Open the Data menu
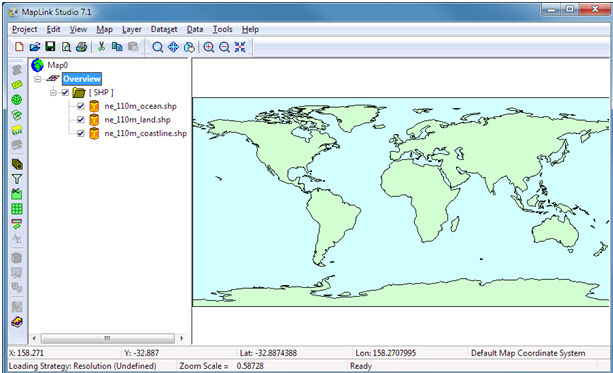Viewport: 613px width, 373px height. 195,29
